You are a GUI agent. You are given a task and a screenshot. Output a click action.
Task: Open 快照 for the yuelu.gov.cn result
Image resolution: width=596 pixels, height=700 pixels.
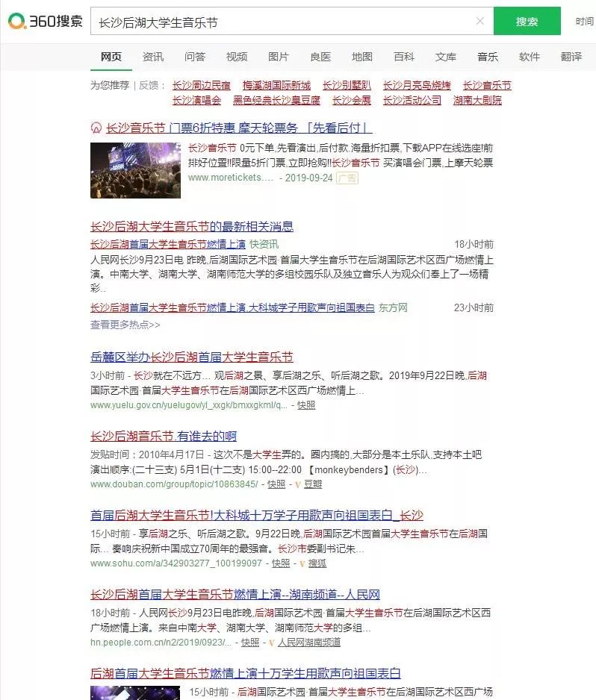coord(306,405)
